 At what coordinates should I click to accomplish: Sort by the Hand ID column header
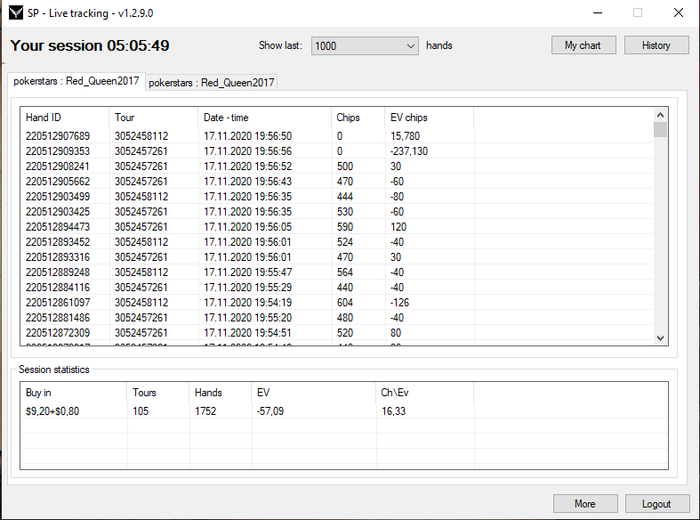[65, 117]
